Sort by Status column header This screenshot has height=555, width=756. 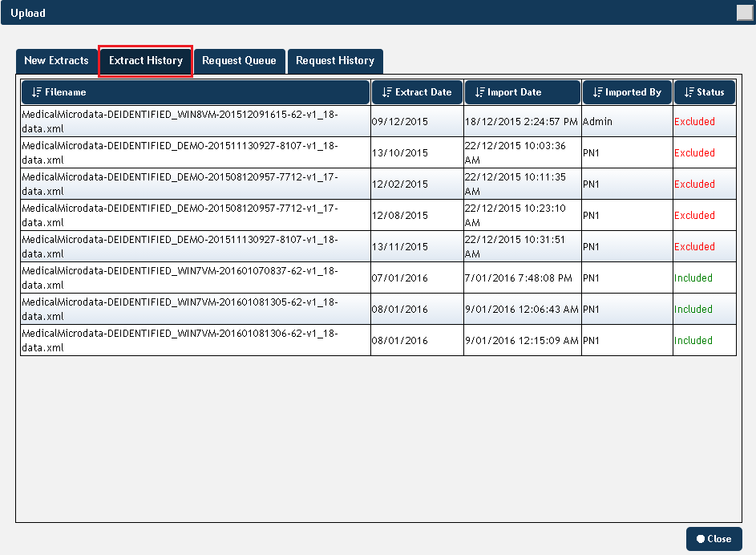[x=705, y=92]
